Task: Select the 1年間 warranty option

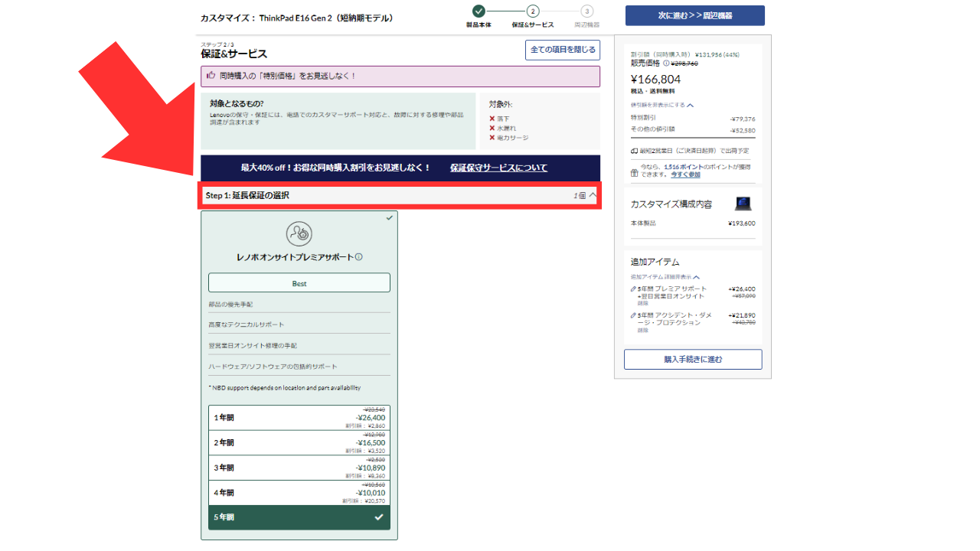Action: [x=299, y=418]
